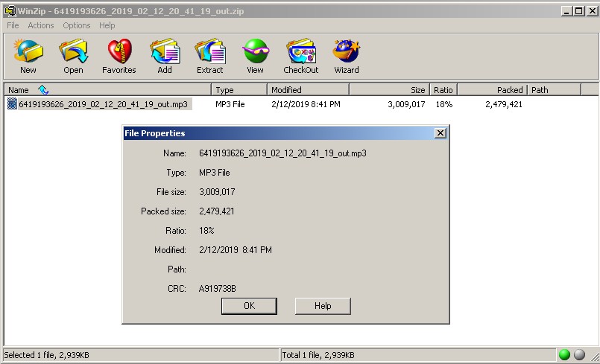The width and height of the screenshot is (600, 364).
Task: Click Packed size value in File Properties
Action: pyautogui.click(x=217, y=211)
